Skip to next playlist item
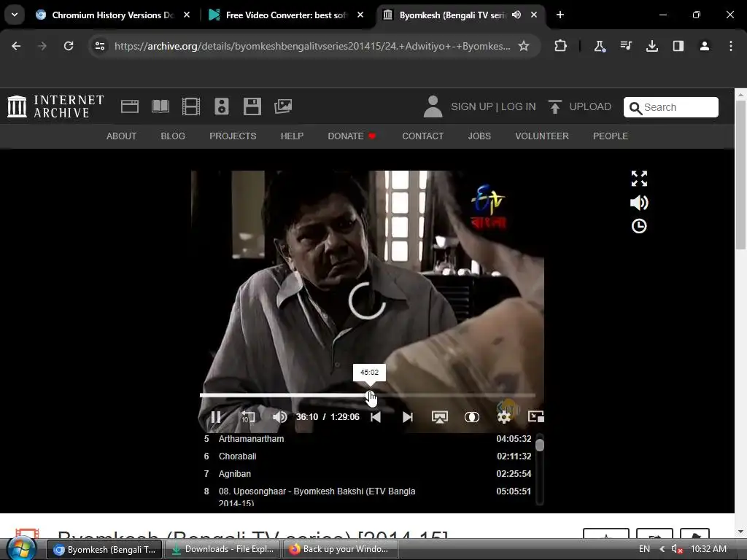This screenshot has height=560, width=747. 407,417
